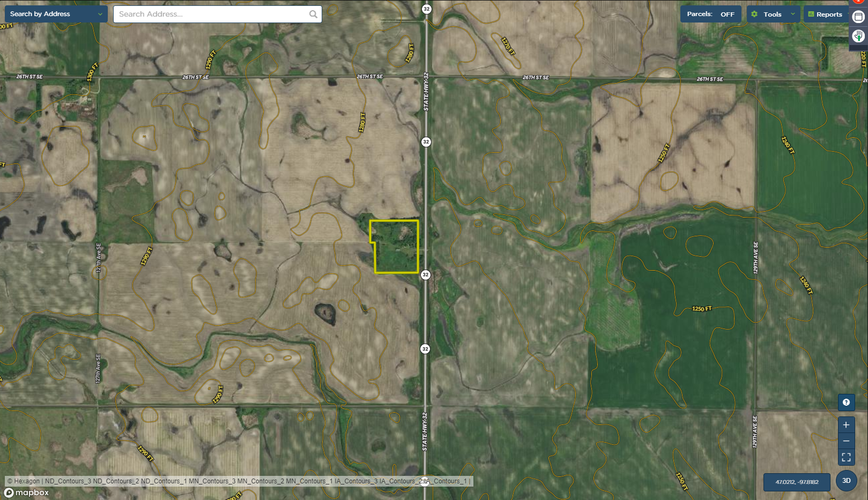Screen dimensions: 868x500
Task: Zoom in using the plus button
Action: 846,425
